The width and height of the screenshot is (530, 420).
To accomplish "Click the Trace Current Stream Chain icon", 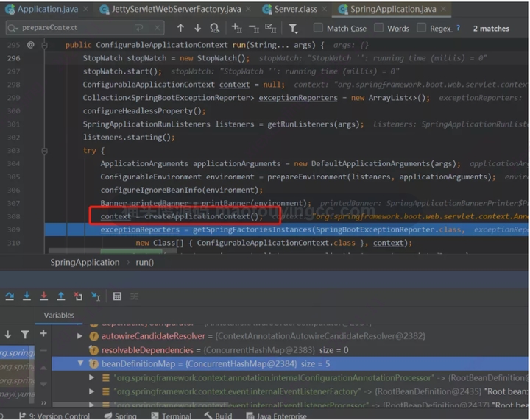I will pos(134,296).
